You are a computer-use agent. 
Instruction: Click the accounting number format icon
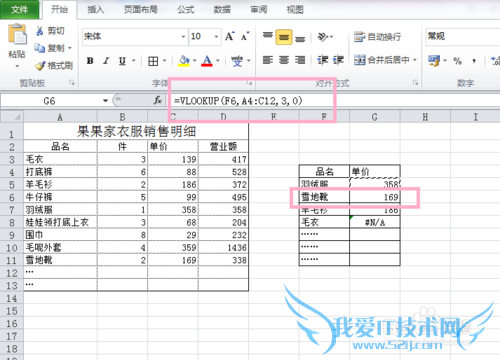pos(434,61)
